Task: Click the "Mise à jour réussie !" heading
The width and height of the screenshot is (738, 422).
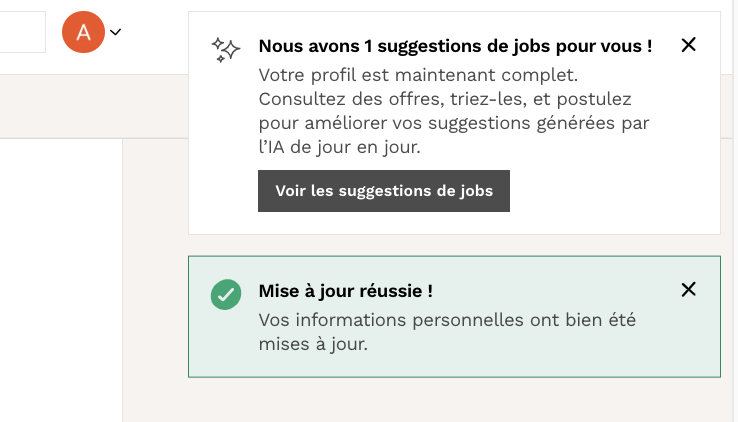Action: pyautogui.click(x=345, y=292)
